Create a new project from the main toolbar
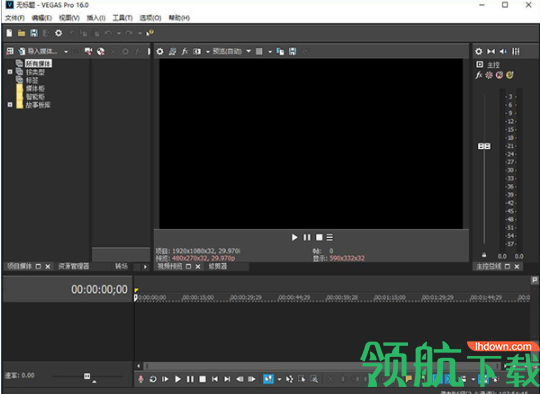 [9, 33]
